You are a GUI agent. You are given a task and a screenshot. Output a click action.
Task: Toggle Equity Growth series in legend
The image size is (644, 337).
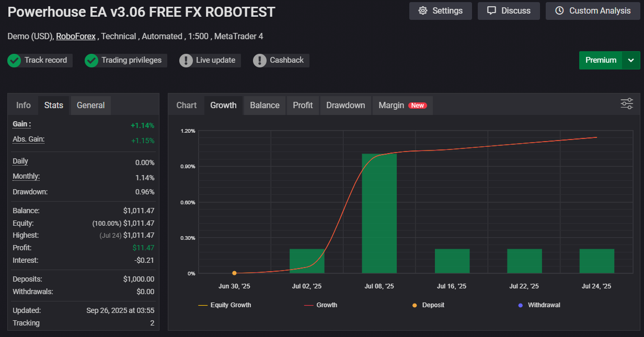(225, 305)
